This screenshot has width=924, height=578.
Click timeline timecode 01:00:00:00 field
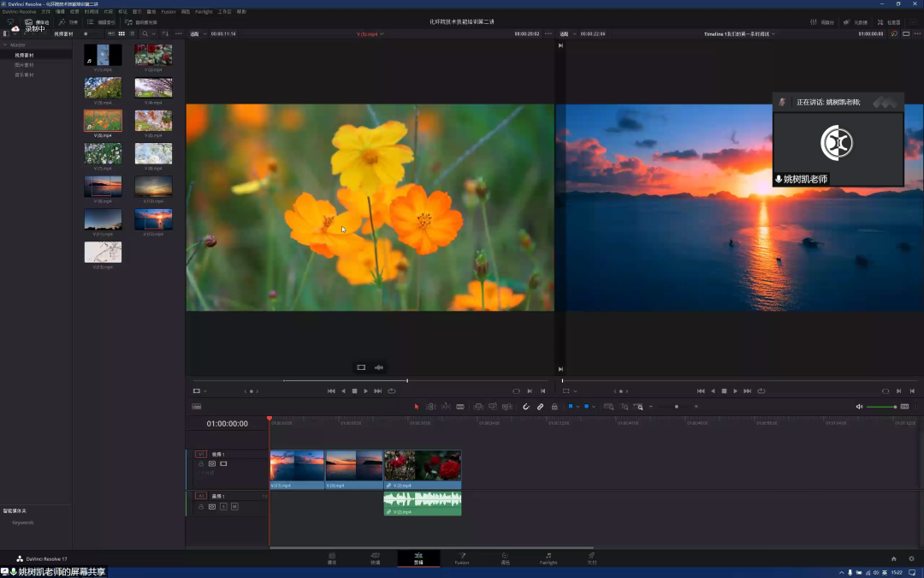227,424
